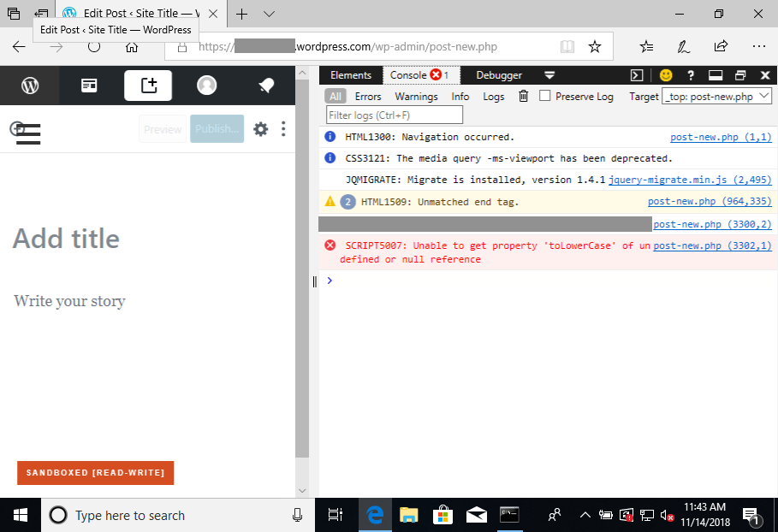Switch to the Debugger tab
This screenshot has width=778, height=532.
(498, 75)
